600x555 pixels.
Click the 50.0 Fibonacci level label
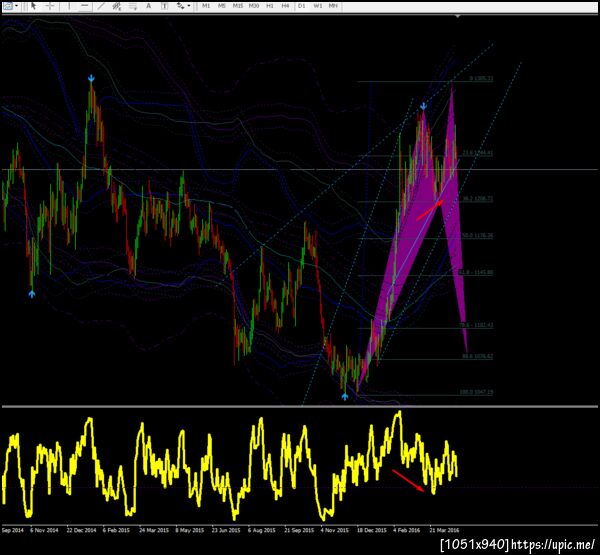(478, 235)
